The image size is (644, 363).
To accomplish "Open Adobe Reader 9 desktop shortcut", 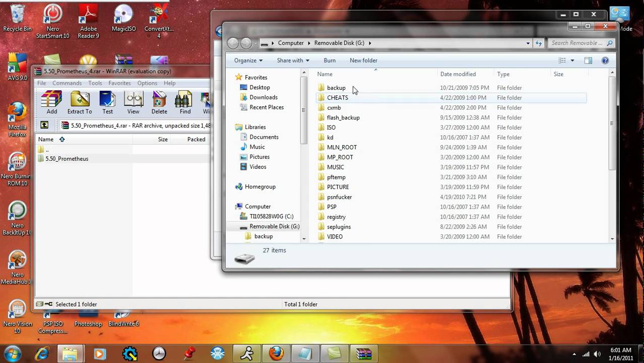I will [x=88, y=21].
